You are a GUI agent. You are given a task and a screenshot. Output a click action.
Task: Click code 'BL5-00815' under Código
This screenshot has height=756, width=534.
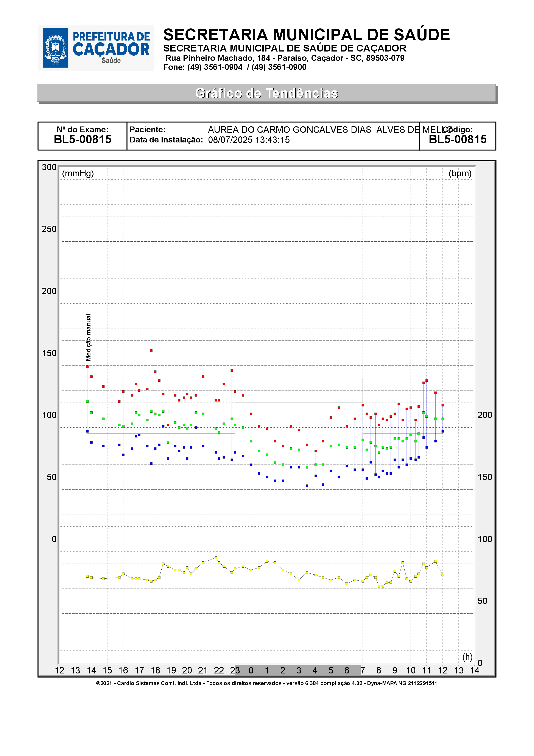click(457, 139)
